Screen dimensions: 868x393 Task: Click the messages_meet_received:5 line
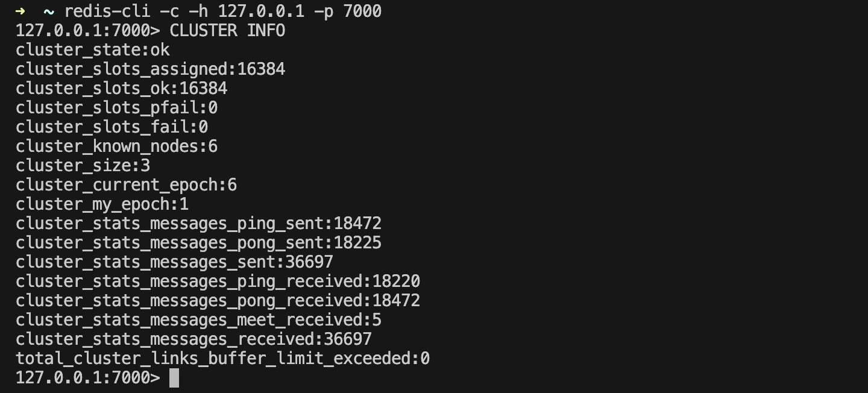[198, 320]
